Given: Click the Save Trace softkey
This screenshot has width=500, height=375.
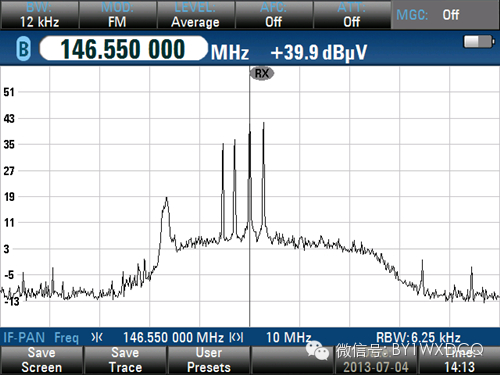Looking at the screenshot, I should tap(125, 360).
